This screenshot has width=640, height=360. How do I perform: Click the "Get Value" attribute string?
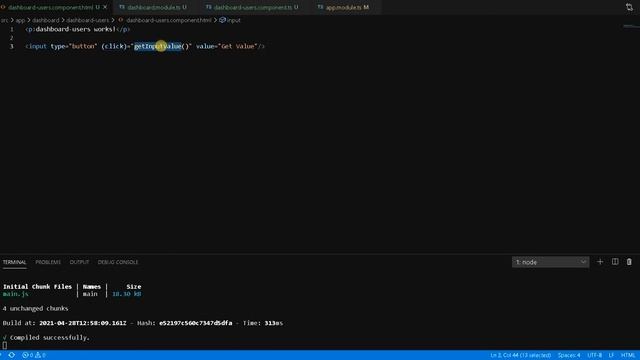[x=239, y=47]
